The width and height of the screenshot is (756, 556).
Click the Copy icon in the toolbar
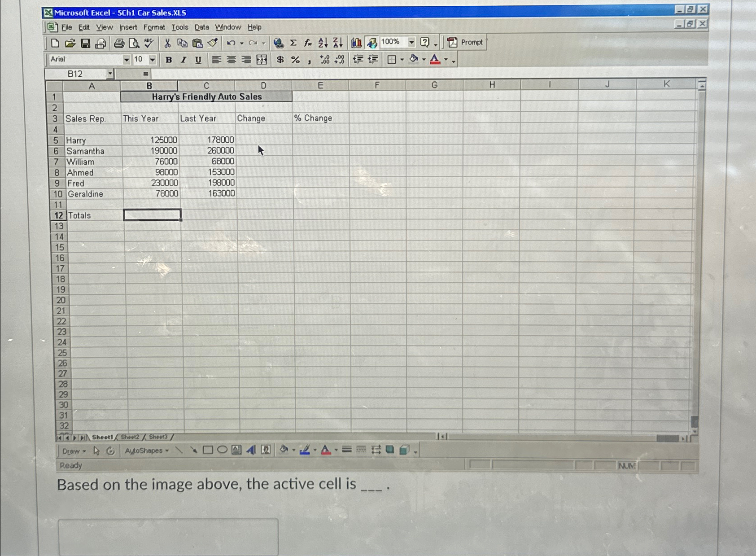click(182, 43)
